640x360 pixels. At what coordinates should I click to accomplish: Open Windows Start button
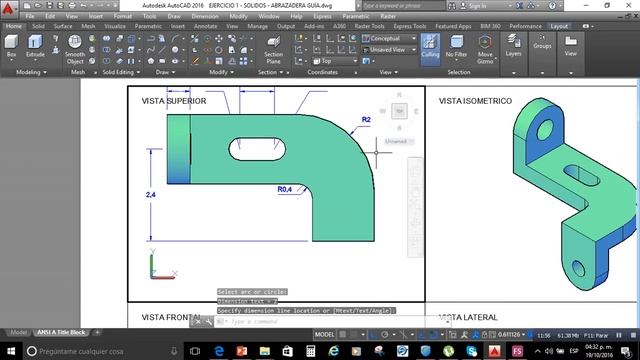11,351
